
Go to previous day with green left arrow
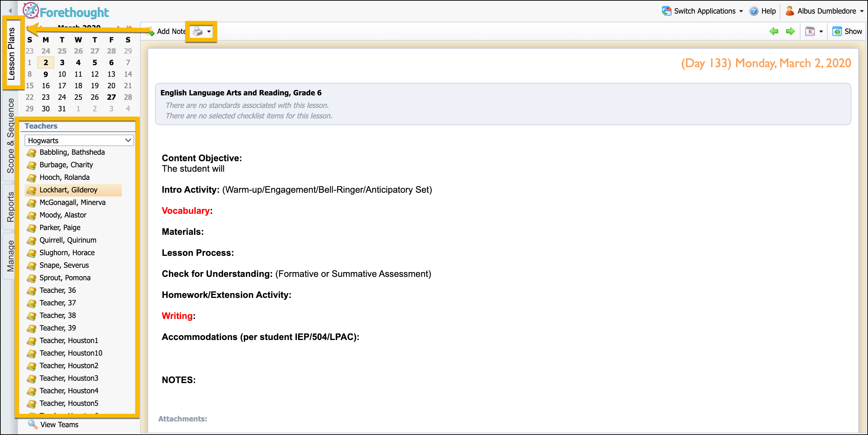tap(774, 31)
